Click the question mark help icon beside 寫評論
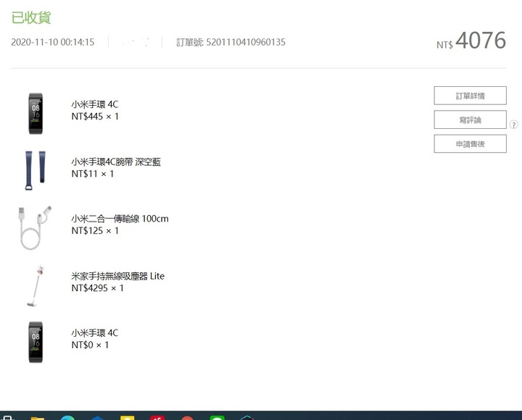 514,125
